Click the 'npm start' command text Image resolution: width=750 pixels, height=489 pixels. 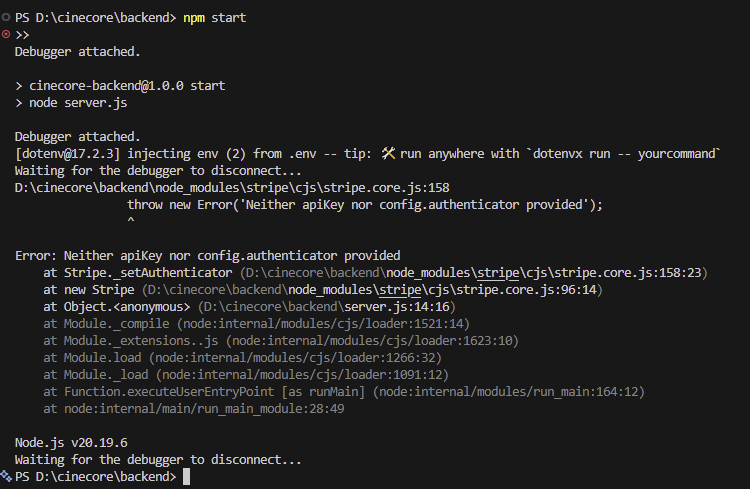214,18
